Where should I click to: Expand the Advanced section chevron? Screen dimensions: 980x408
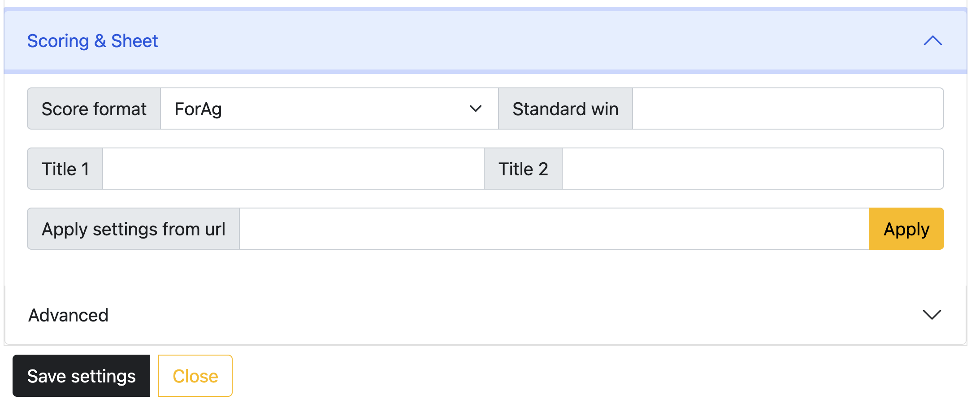click(x=932, y=315)
